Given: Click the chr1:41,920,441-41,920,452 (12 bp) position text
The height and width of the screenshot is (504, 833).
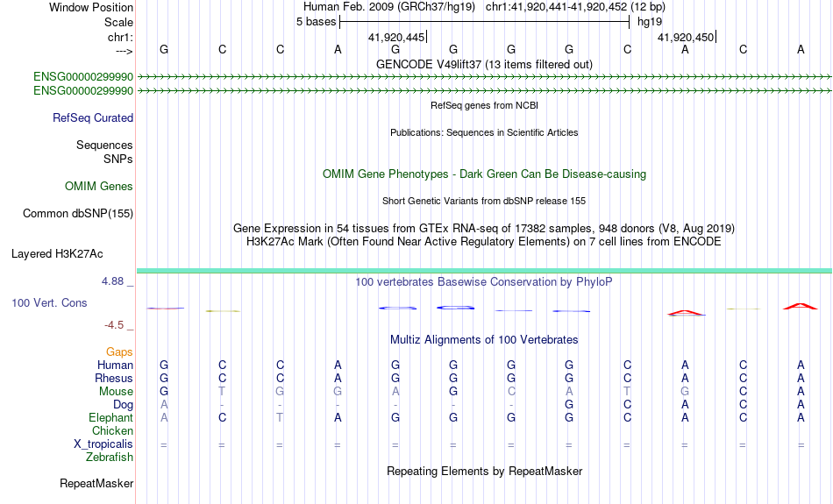Looking at the screenshot, I should tap(575, 7).
